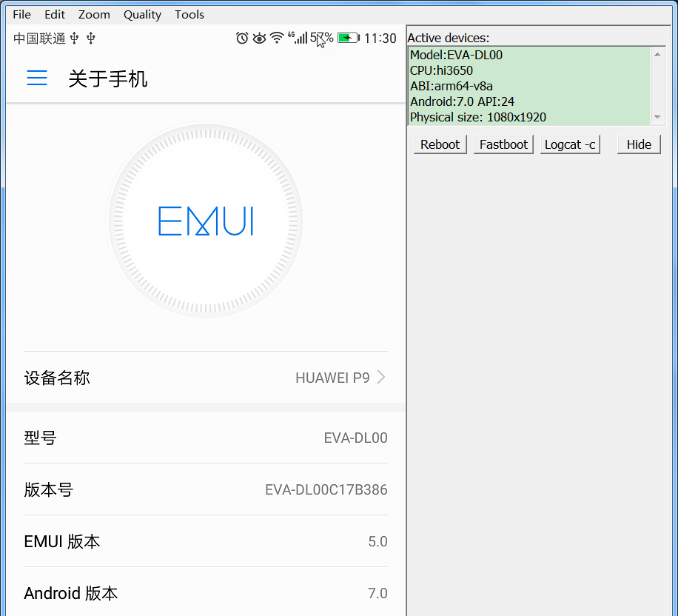Screen dimensions: 678x616
Task: Select the CPU:hi3650 line
Action: click(x=441, y=70)
